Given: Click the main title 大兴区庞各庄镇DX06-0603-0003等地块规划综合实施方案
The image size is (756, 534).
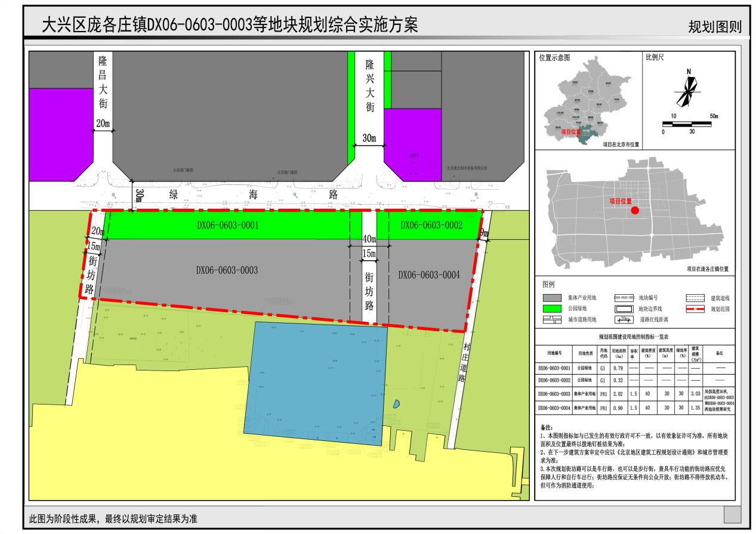Looking at the screenshot, I should (x=230, y=24).
